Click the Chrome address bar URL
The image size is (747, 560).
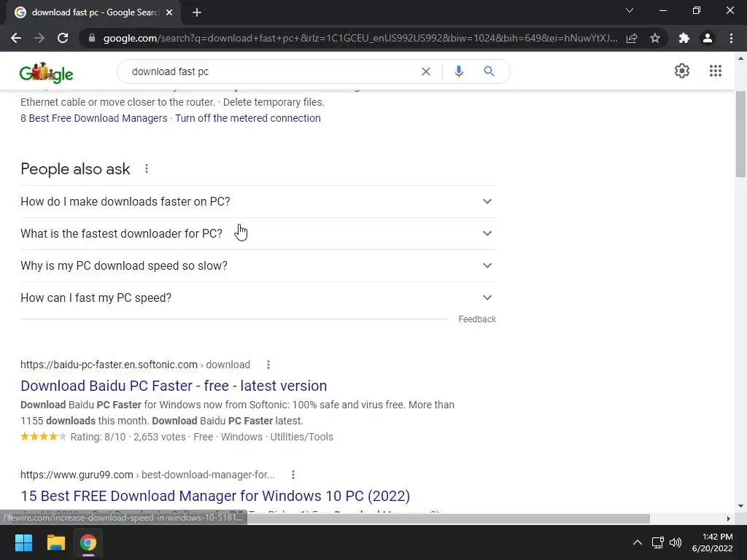pyautogui.click(x=360, y=38)
